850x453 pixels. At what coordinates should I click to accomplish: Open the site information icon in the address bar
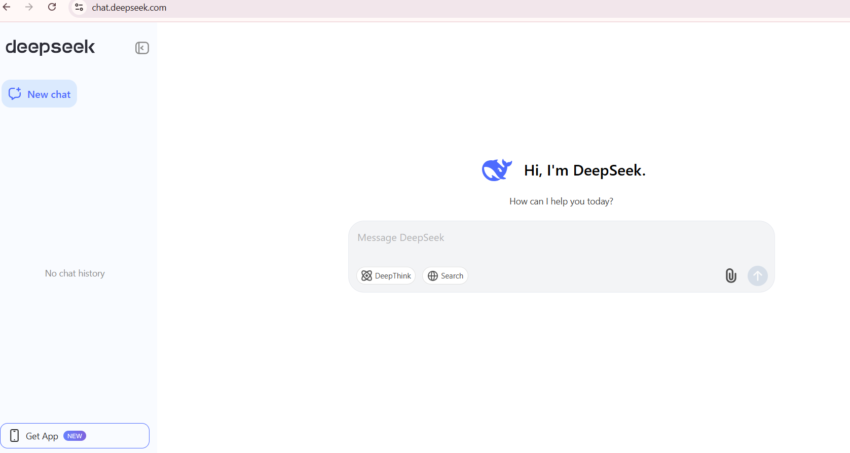79,8
